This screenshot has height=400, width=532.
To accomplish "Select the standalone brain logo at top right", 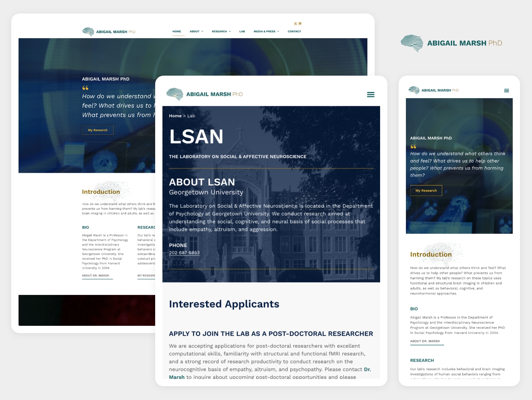I will pos(411,43).
